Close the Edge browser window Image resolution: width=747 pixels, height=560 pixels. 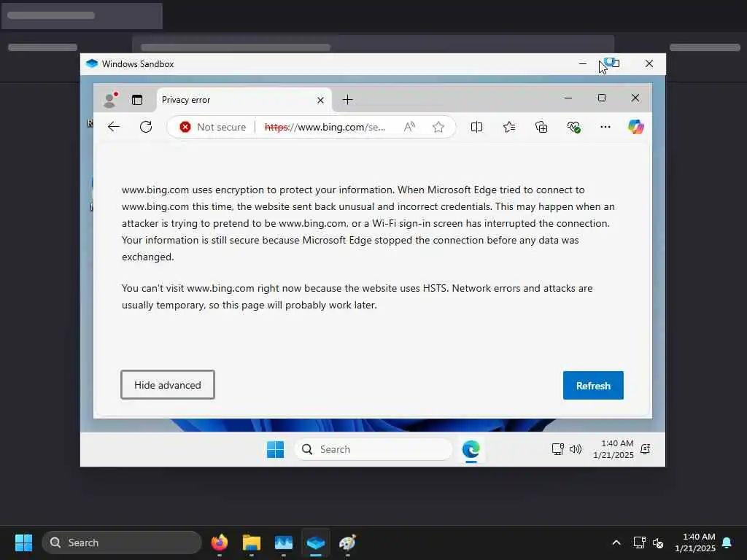tap(635, 98)
